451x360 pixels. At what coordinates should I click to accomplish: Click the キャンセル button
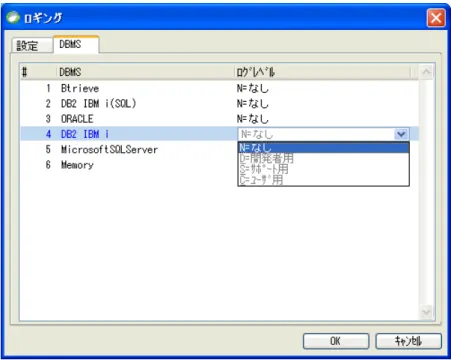(408, 341)
